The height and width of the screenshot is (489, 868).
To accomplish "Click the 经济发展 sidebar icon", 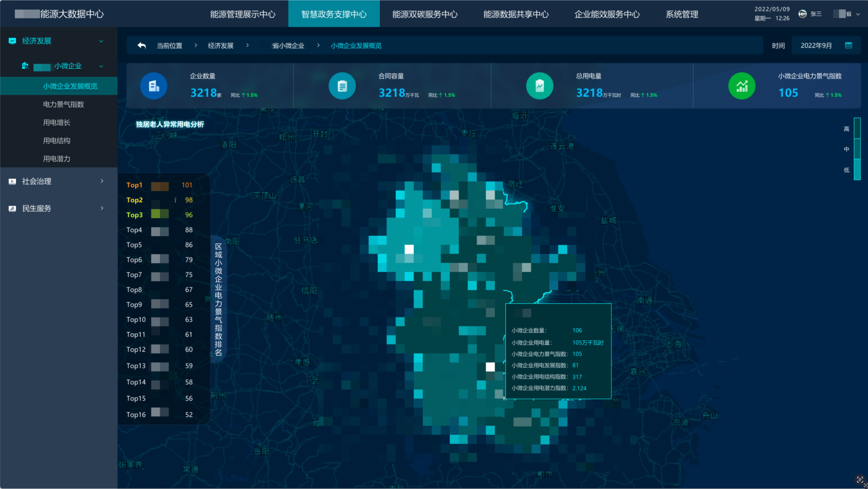I will (12, 41).
